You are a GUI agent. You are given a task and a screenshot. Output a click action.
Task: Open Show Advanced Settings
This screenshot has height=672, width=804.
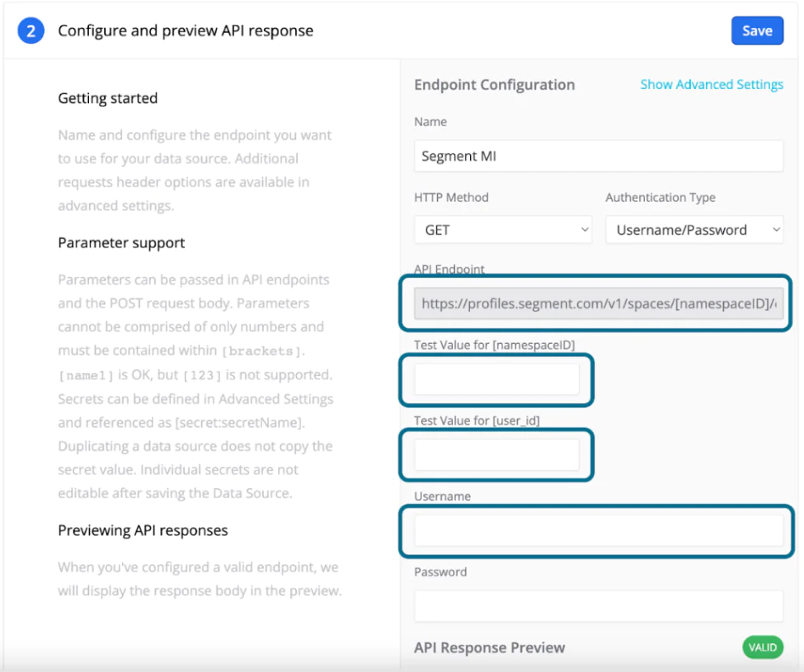click(x=712, y=84)
